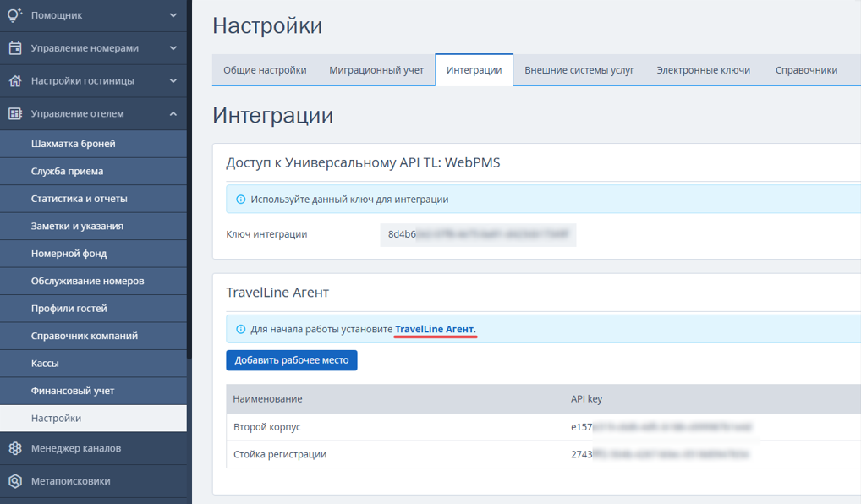Select Настройки in sidebar
The width and height of the screenshot is (861, 504).
[93, 419]
